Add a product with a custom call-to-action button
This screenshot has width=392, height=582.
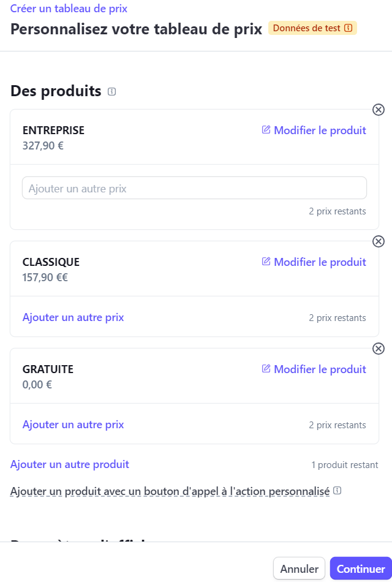coord(170,491)
